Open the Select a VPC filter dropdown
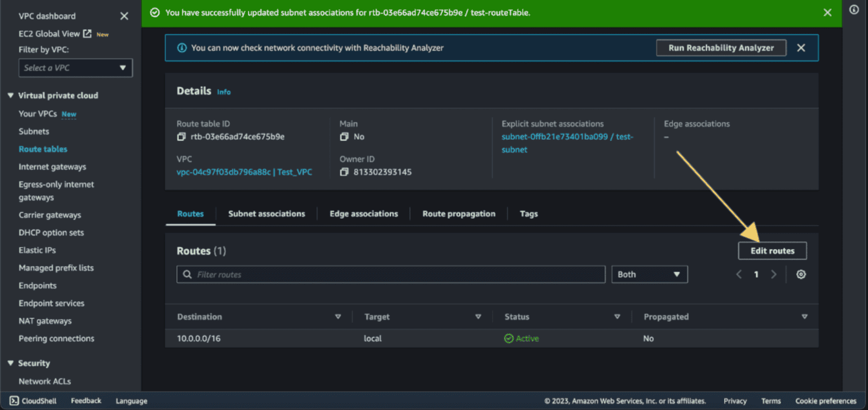 pyautogui.click(x=75, y=68)
